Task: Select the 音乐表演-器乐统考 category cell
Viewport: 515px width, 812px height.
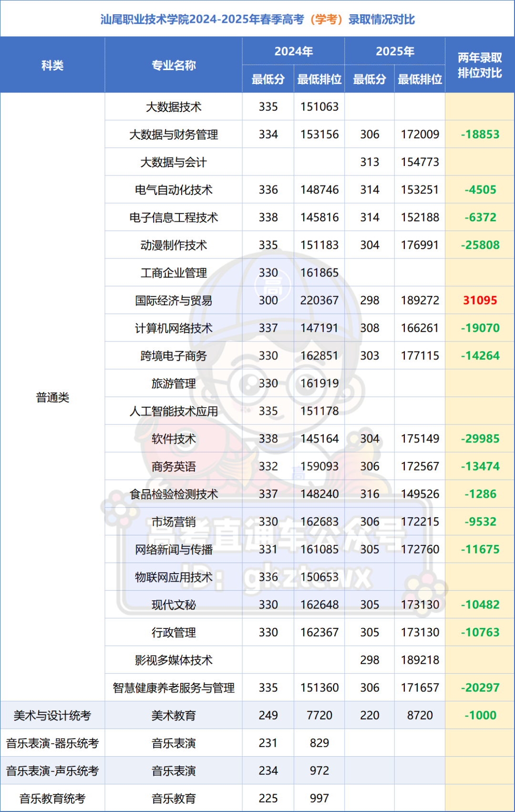Action: [x=52, y=743]
